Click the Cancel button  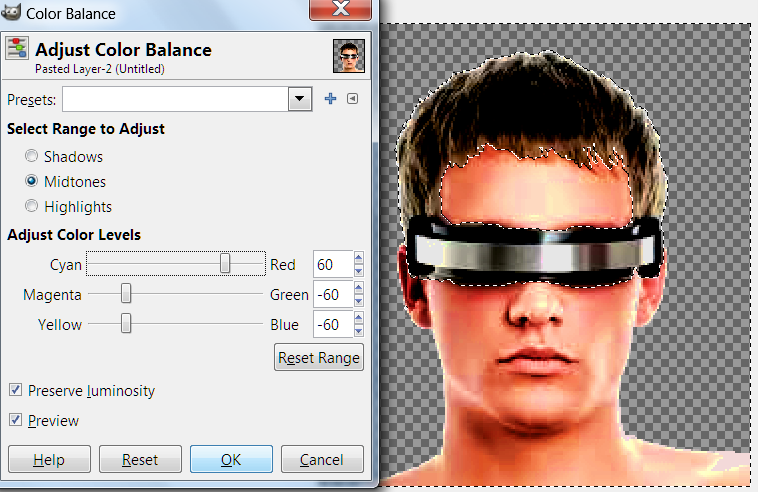coord(321,460)
